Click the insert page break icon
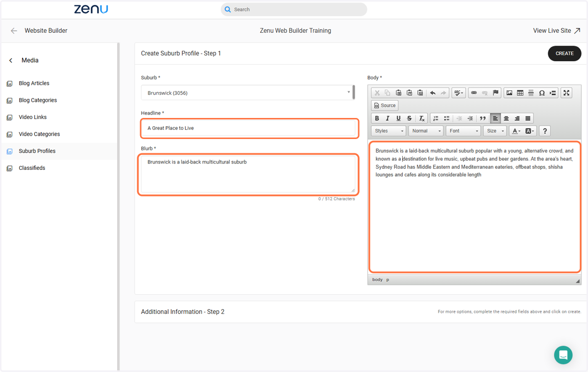The width and height of the screenshot is (588, 372). [x=553, y=93]
